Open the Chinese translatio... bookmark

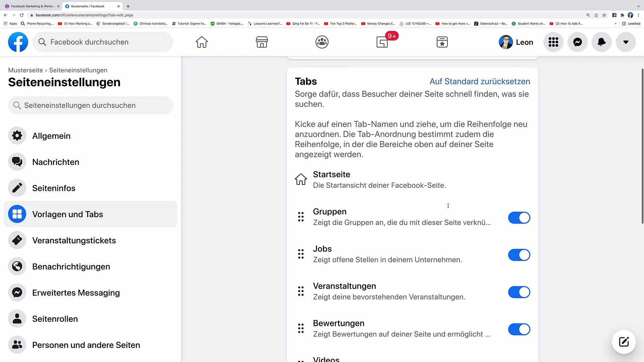pos(151,23)
